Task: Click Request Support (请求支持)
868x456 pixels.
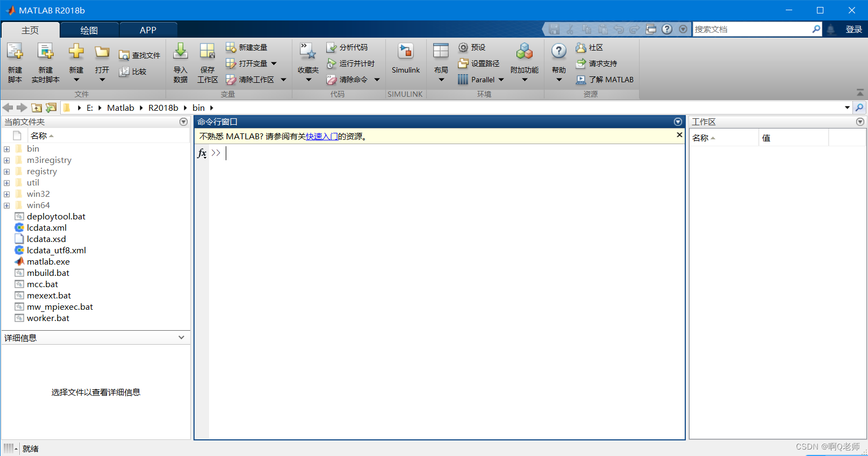Action: (597, 63)
